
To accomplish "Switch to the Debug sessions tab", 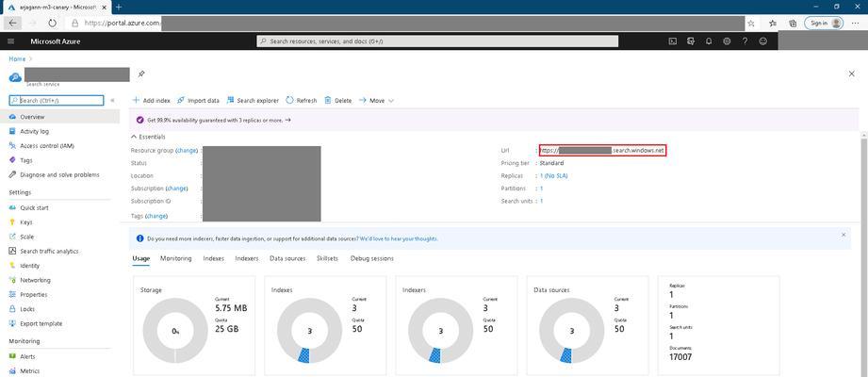I will 372,258.
